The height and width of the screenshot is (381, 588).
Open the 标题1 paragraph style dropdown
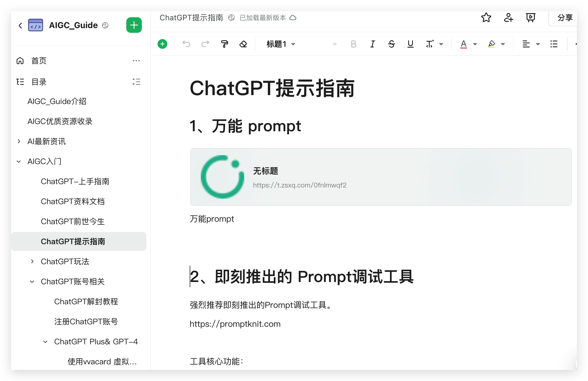tap(281, 44)
